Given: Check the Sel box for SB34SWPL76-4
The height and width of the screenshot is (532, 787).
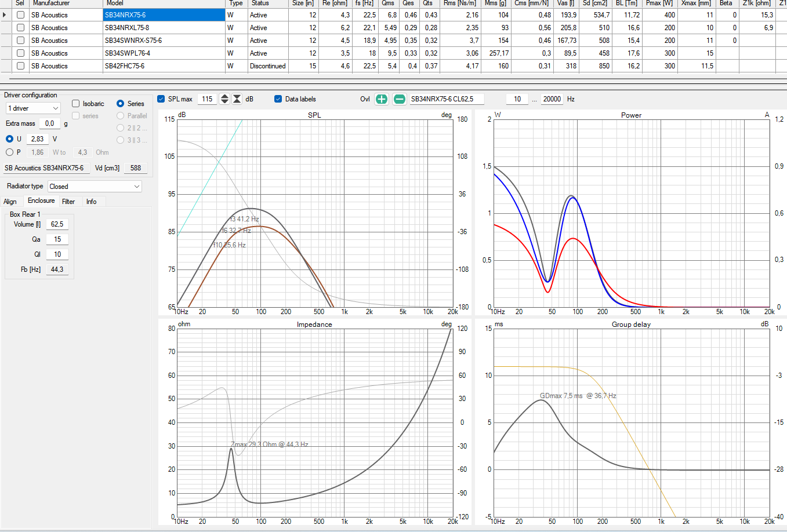Looking at the screenshot, I should tap(21, 53).
